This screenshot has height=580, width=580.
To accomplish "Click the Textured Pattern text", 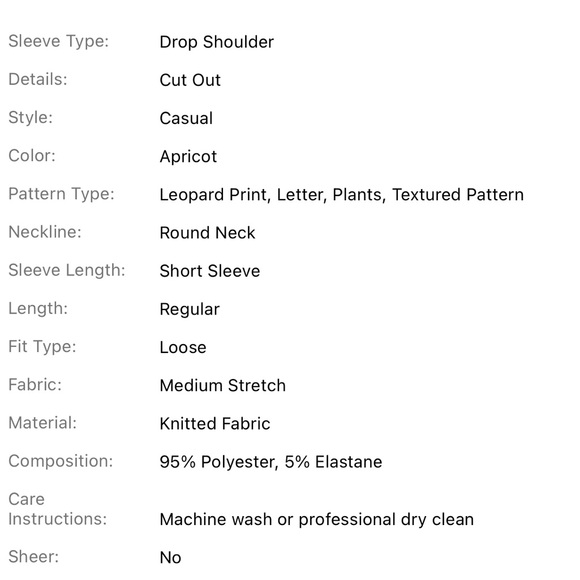I will pos(458,195).
